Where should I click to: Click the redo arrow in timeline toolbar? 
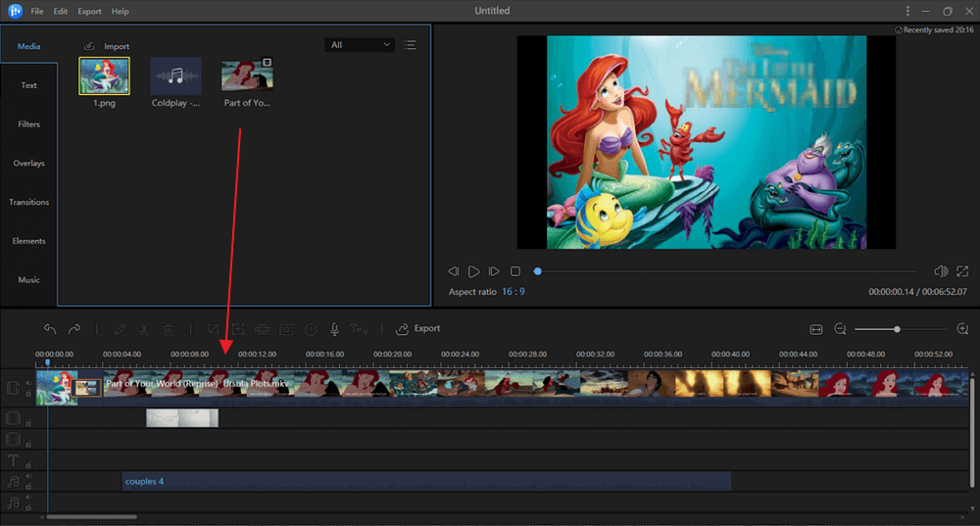[x=74, y=329]
